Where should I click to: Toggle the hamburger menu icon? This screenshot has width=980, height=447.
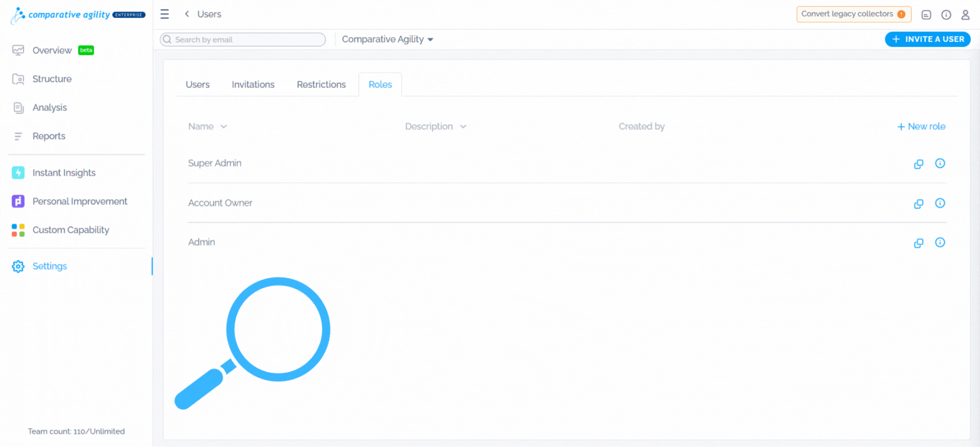point(164,14)
